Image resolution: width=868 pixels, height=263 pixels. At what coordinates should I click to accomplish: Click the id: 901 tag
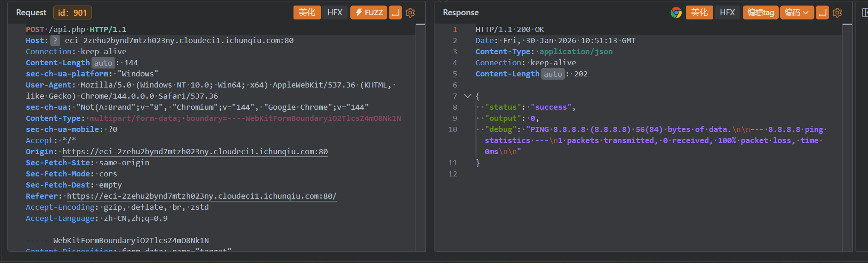pos(73,13)
